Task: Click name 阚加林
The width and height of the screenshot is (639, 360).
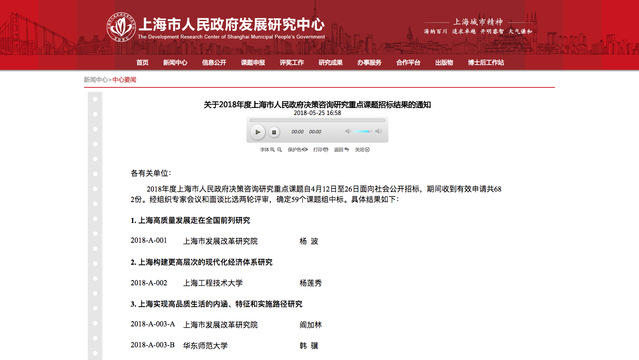Action: (311, 325)
